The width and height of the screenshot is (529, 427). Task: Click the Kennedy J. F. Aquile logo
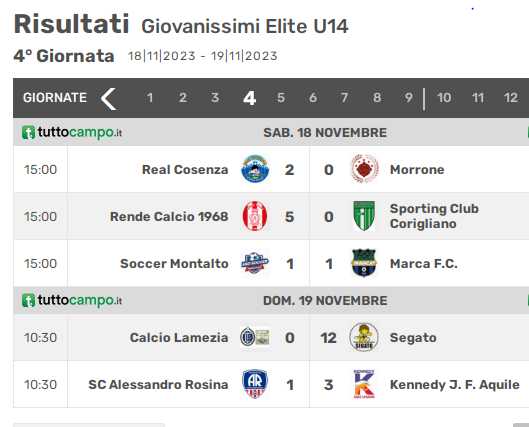(x=364, y=384)
